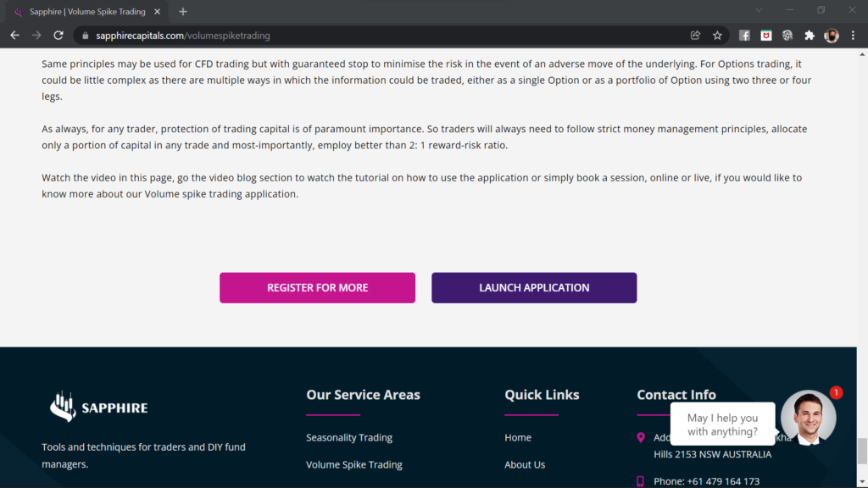Screen dimensions: 868x488
Task: Close the Sapphire Volume Spike Trading tab
Action: click(x=158, y=12)
